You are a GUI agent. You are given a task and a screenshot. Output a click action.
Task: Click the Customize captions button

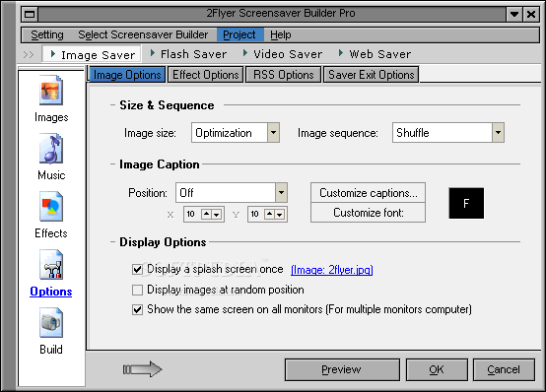click(368, 193)
